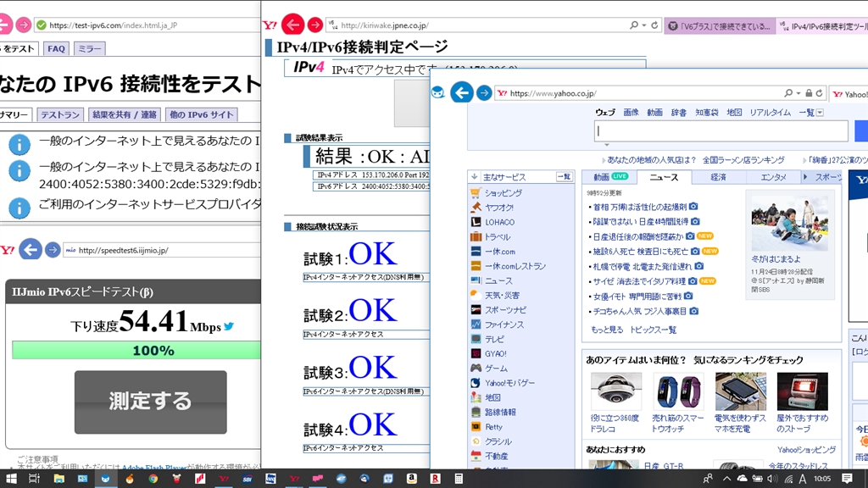Click the forward arrow in the Yahoo window

[x=483, y=92]
